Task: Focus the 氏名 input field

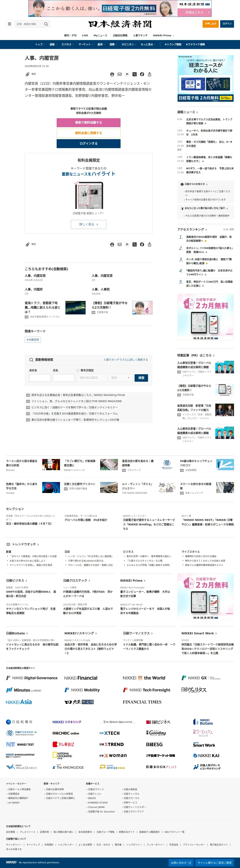Action: coord(64,378)
